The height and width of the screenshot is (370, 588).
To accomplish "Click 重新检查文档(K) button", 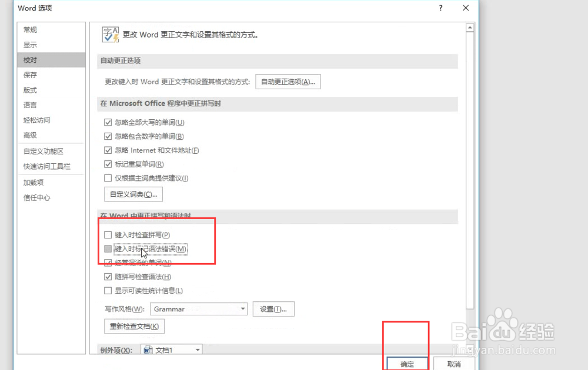I will (134, 326).
